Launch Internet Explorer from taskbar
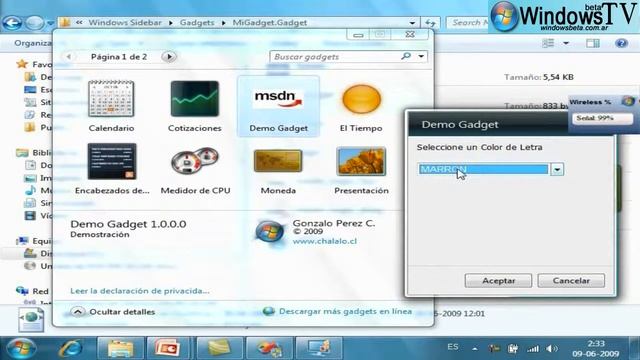The width and height of the screenshot is (640, 360). click(71, 349)
